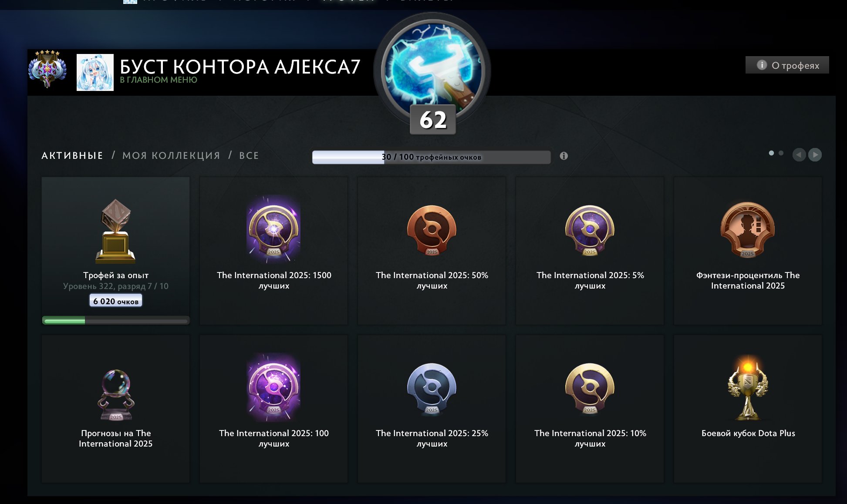Click the 30 / 100 trophy points progress bar
847x504 pixels.
coord(431,157)
